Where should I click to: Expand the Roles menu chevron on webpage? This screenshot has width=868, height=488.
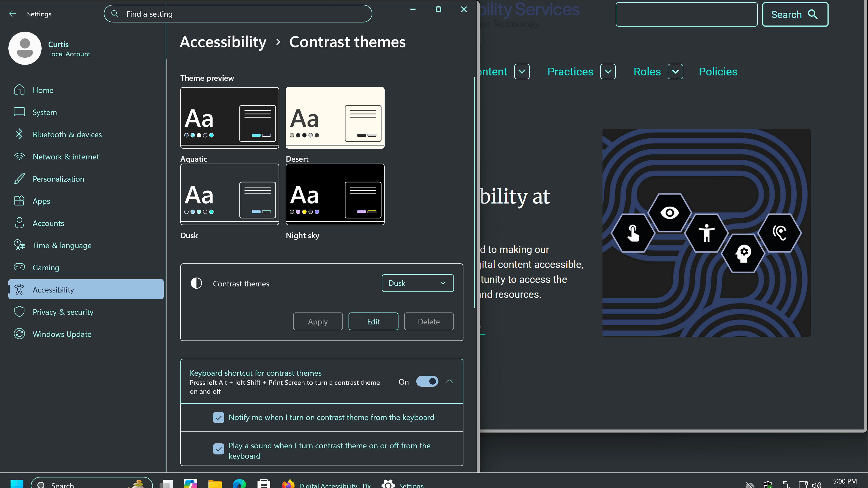(x=675, y=72)
